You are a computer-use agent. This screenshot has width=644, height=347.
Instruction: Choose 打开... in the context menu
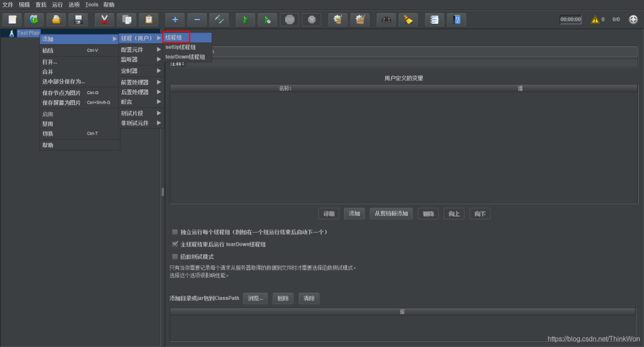coord(80,62)
